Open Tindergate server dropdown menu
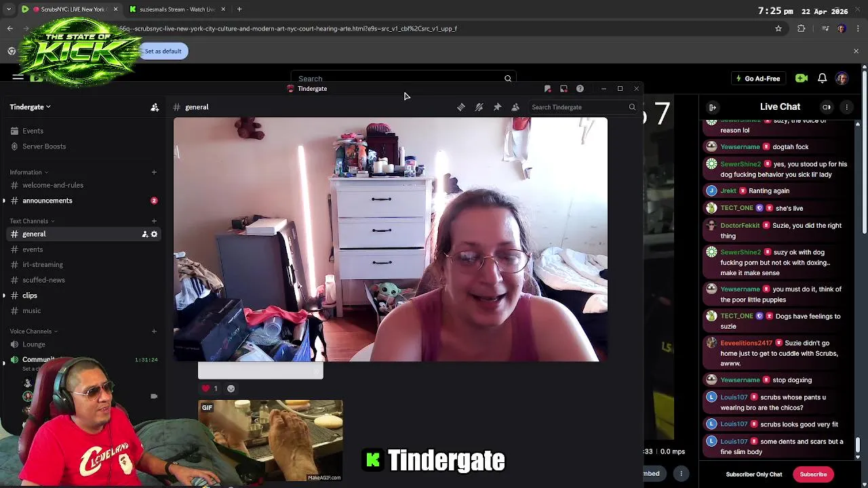The image size is (868, 488). (x=31, y=107)
